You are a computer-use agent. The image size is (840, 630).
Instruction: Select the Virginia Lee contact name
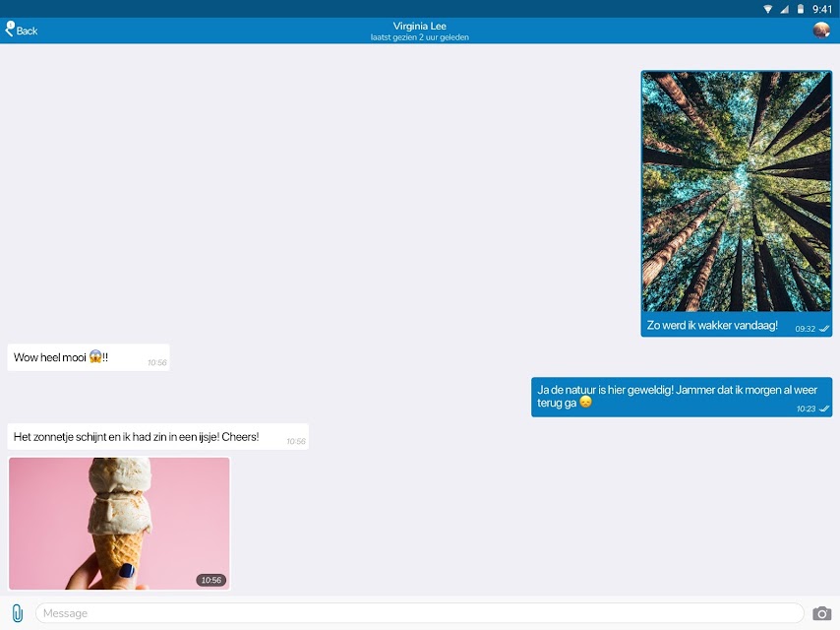(419, 26)
